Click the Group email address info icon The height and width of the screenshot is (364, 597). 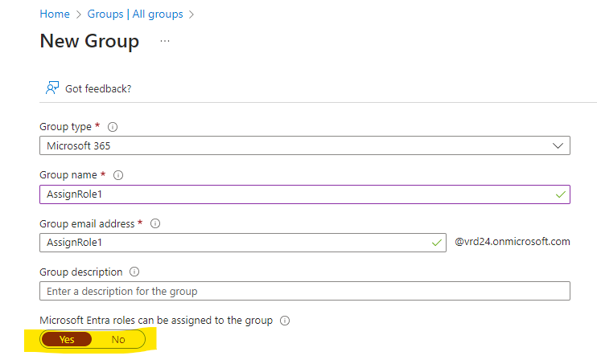click(x=155, y=223)
